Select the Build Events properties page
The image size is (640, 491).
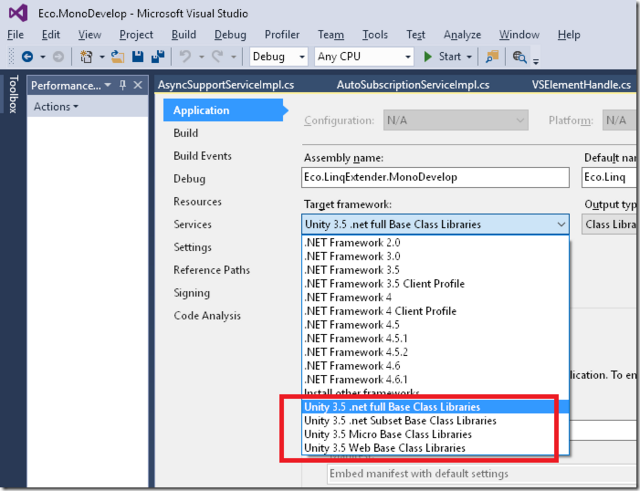(202, 156)
